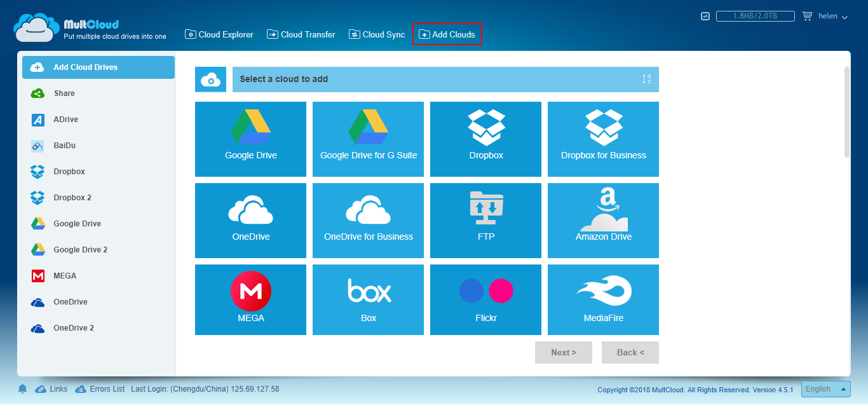Open Cloud Explorer from top navigation
This screenshot has width=868, height=405.
[x=219, y=34]
